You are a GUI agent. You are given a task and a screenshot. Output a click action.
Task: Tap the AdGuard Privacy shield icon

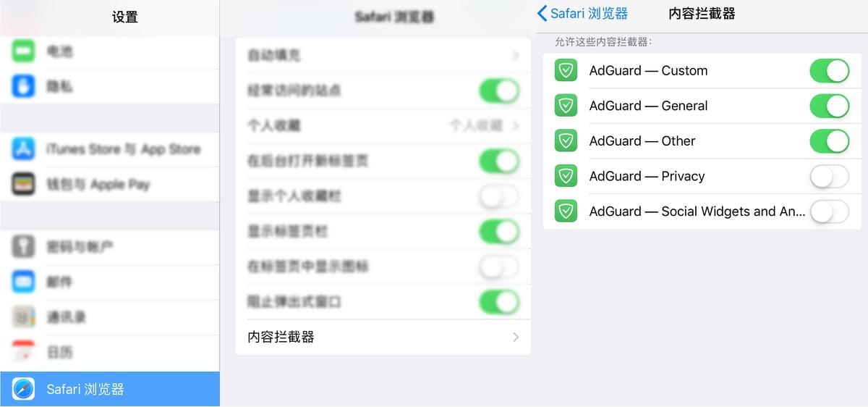566,176
